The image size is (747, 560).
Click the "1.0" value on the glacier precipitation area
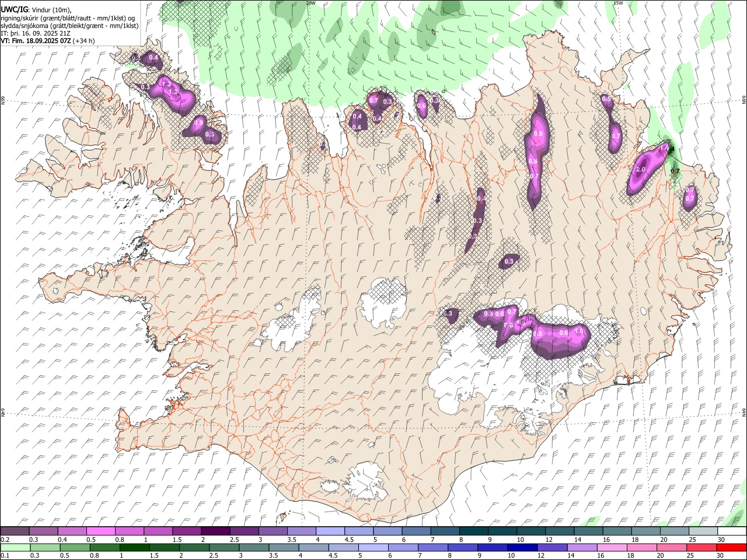click(579, 331)
